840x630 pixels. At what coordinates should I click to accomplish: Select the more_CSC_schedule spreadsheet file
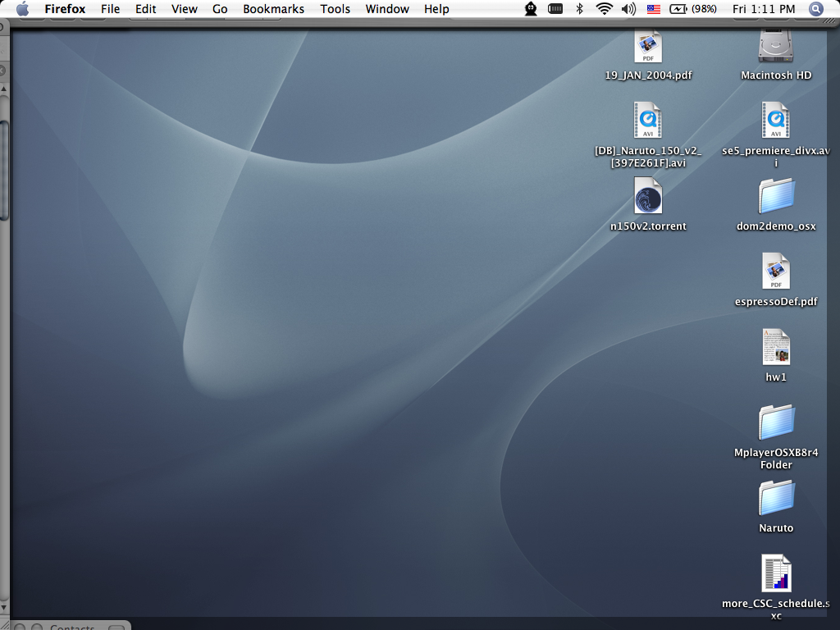[775, 573]
